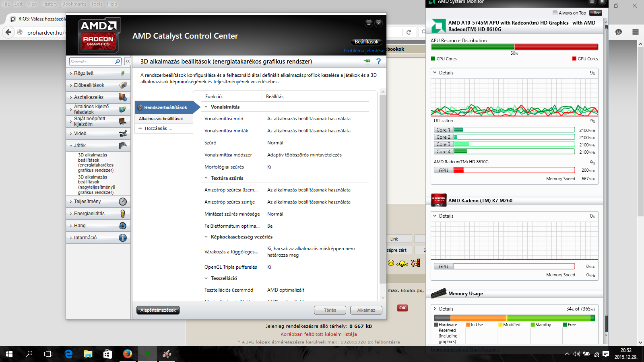The width and height of the screenshot is (644, 362).
Task: Click the Alapértelmezések button
Action: [158, 310]
